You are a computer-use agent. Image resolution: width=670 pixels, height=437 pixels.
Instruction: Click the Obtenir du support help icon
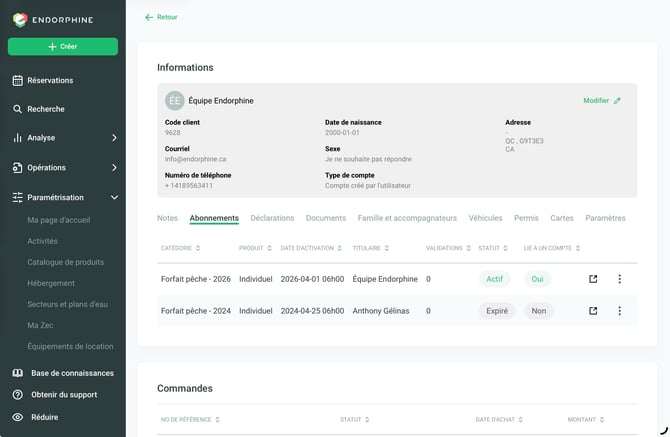[18, 395]
